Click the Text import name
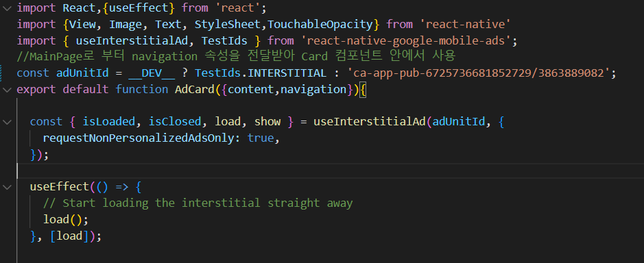 click(169, 24)
